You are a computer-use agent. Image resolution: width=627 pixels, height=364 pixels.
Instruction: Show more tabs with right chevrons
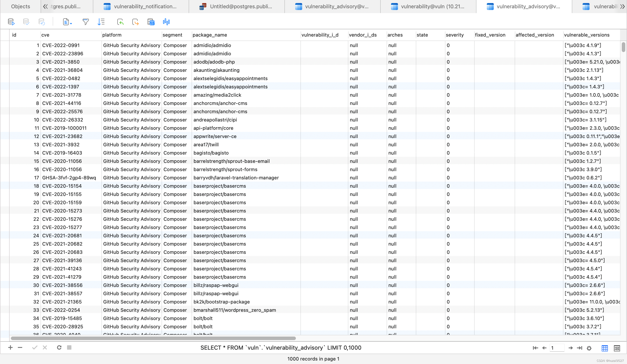[x=622, y=7]
